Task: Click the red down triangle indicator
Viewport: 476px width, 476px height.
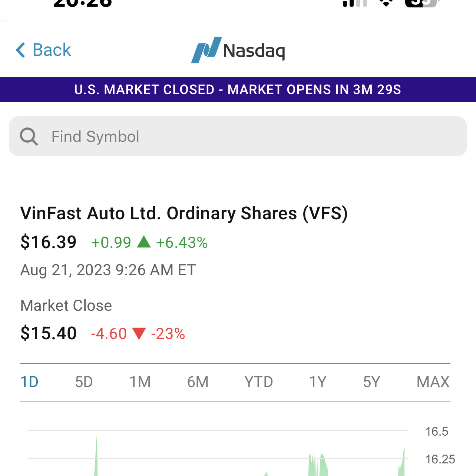Action: click(139, 333)
